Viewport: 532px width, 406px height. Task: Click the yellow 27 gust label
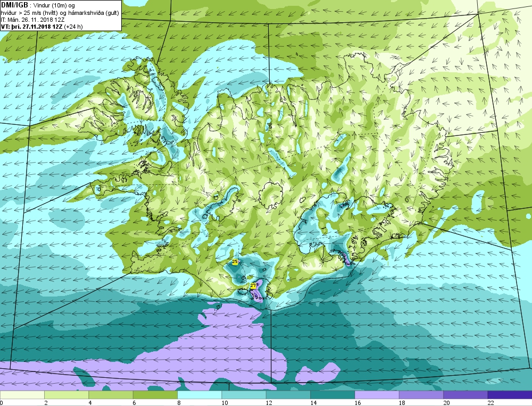tap(253, 286)
